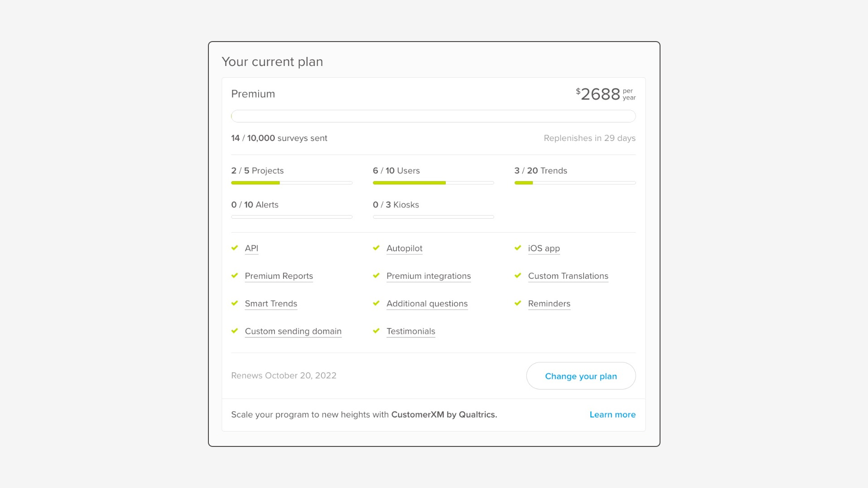
Task: Click the Premium integrations checkmark icon
Action: tap(377, 275)
